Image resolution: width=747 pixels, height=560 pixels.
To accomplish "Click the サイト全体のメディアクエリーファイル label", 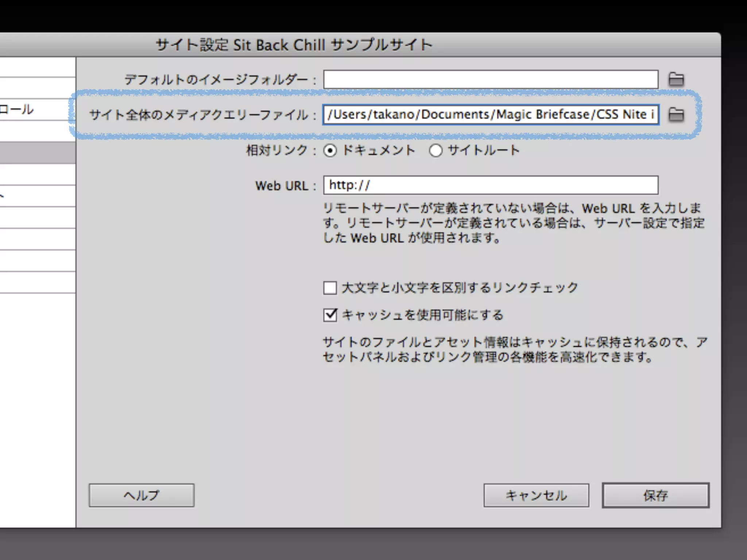I will pyautogui.click(x=199, y=115).
